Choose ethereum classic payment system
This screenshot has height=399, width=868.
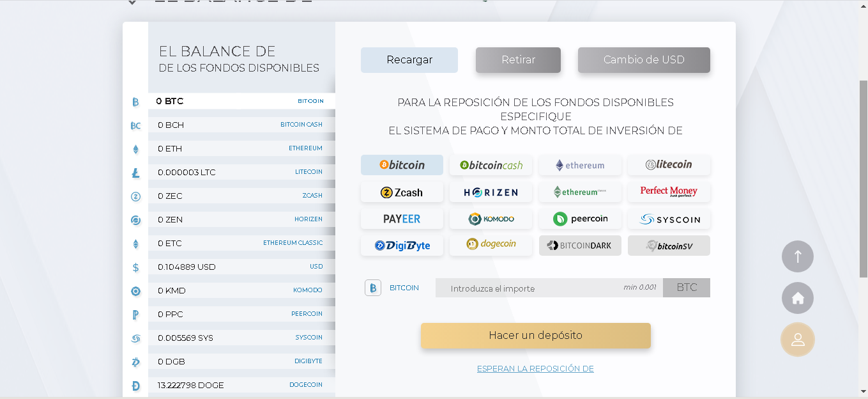click(580, 192)
